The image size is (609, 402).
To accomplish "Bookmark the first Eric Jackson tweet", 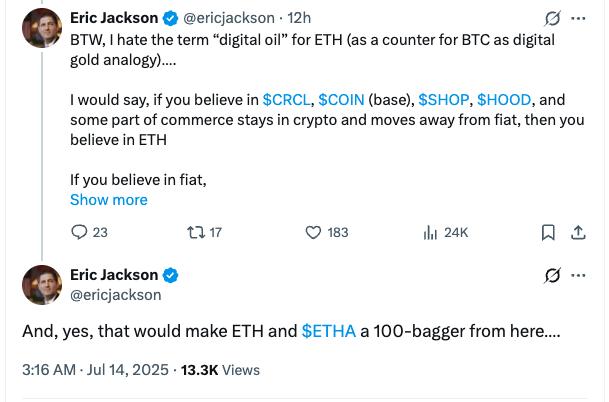I will [x=548, y=232].
